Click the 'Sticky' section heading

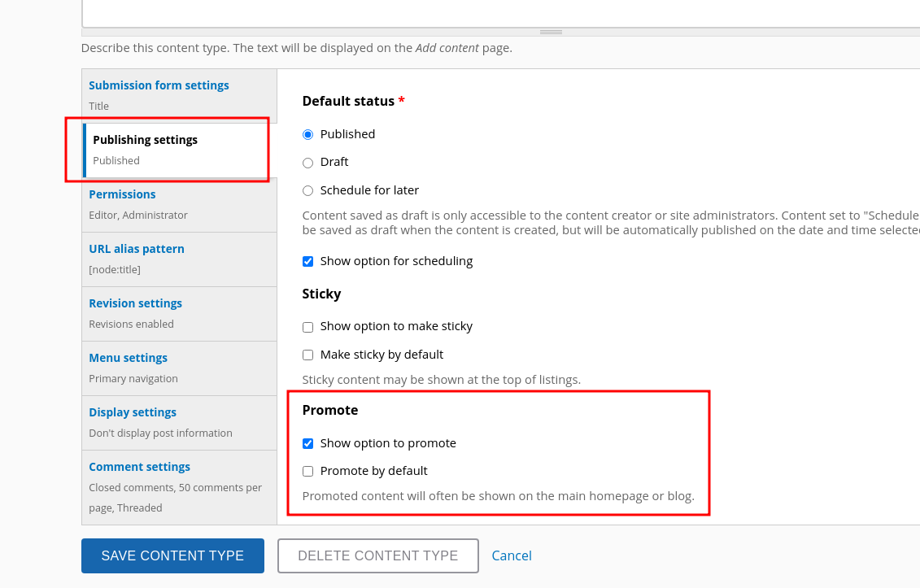[x=321, y=294]
